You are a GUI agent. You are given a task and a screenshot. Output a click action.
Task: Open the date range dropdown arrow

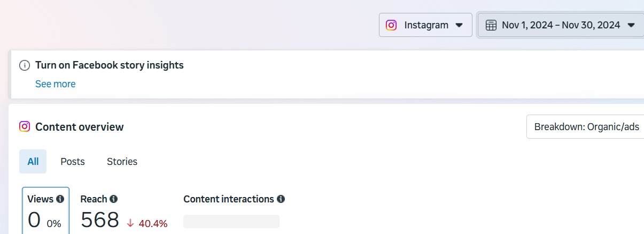[x=631, y=25]
